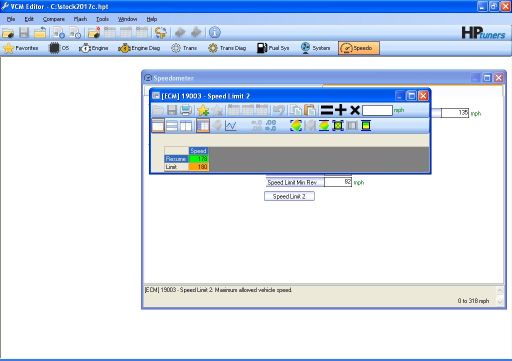The image size is (512, 361).
Task: Click the equals set-value icon
Action: point(327,110)
